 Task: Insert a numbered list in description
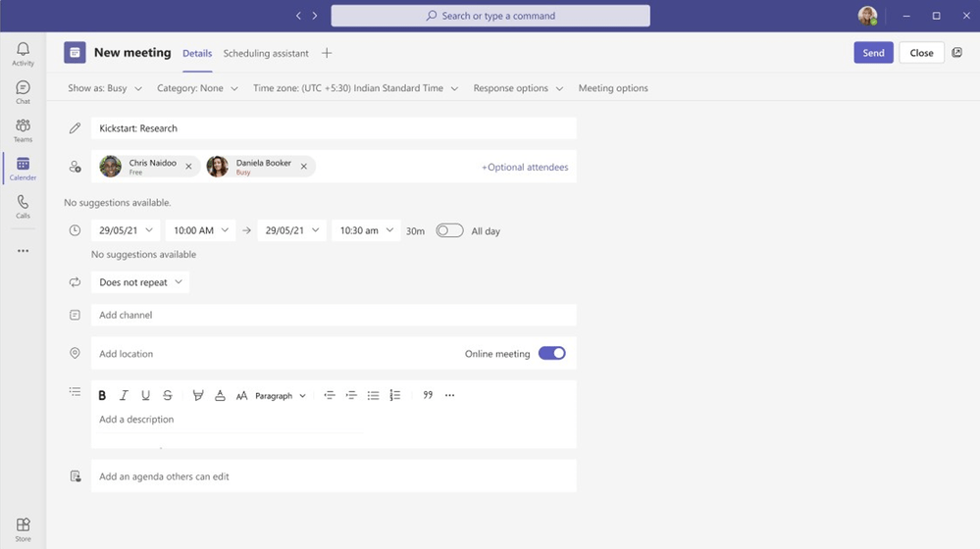395,396
